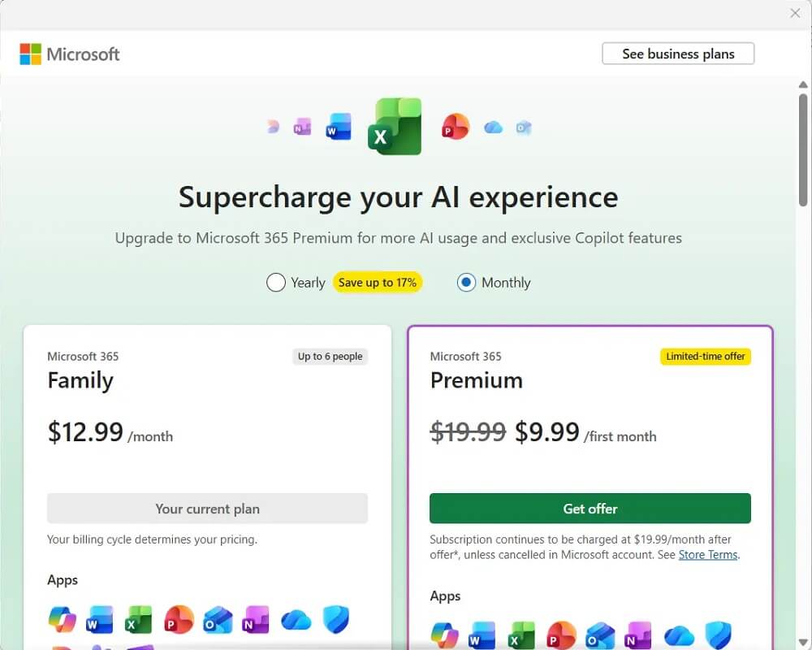The image size is (812, 650).
Task: Click See business plans button
Action: [x=678, y=54]
